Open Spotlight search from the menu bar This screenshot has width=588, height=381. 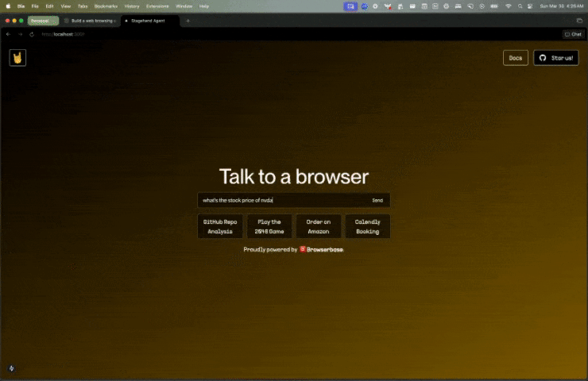pos(520,6)
